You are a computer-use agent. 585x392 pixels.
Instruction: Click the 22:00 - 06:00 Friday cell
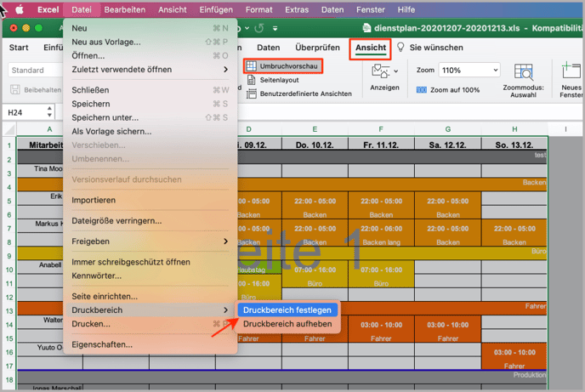[x=381, y=228]
